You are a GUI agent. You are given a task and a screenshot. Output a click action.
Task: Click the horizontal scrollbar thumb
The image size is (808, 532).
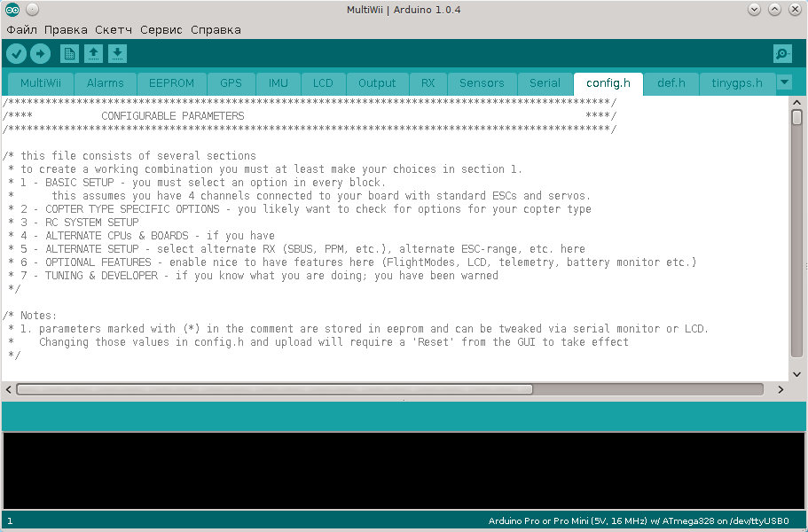275,389
